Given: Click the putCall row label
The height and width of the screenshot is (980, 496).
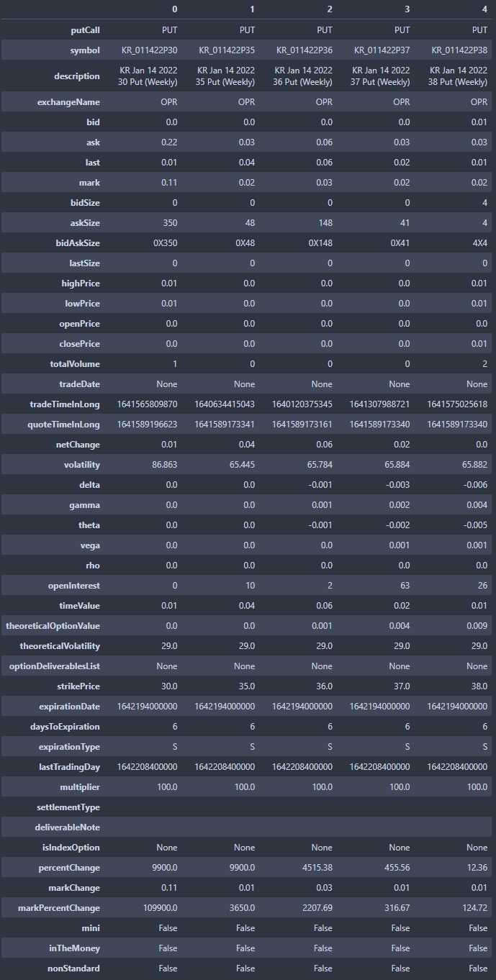Looking at the screenshot, I should pos(81,30).
